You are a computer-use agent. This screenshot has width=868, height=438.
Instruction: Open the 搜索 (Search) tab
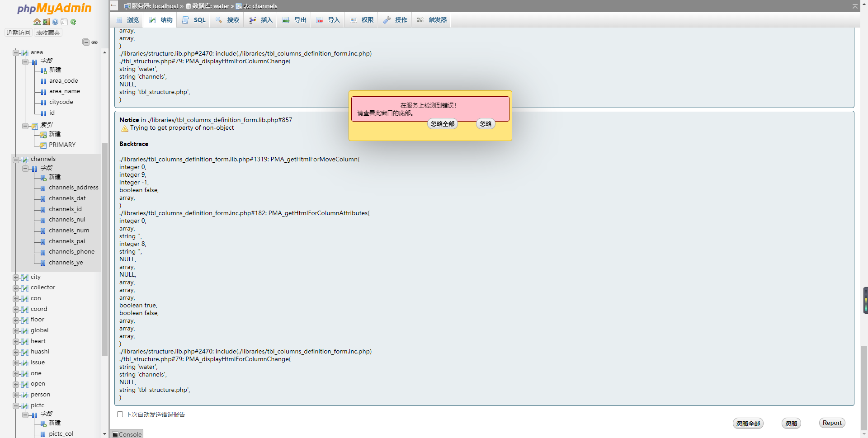pos(227,20)
